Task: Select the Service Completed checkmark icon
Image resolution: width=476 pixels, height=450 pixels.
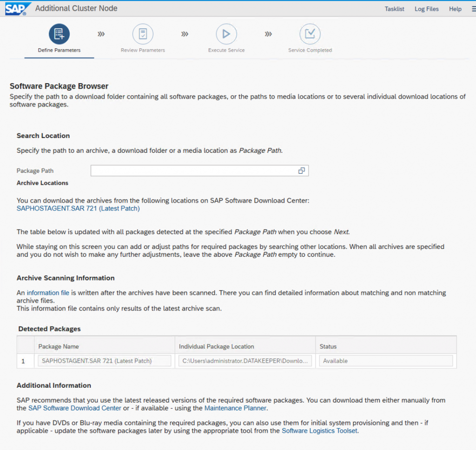Action: point(310,34)
